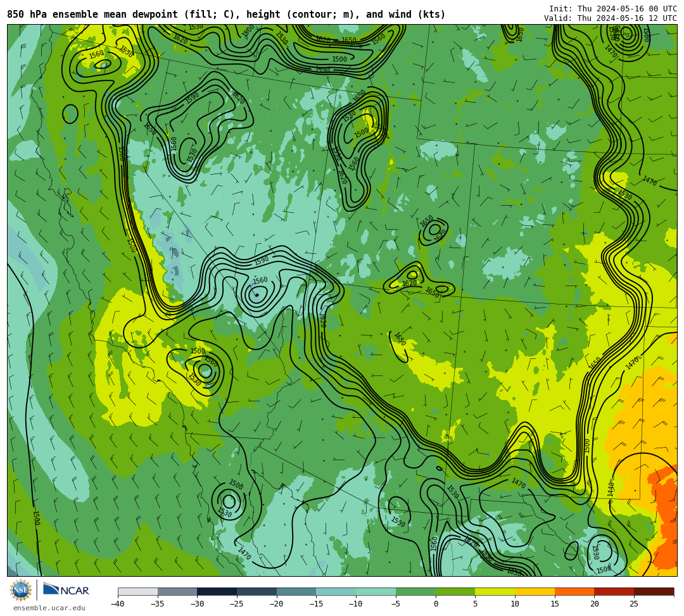Click the -40 to -35 colorbar swatch
This screenshot has width=684, height=616.
pyautogui.click(x=138, y=591)
